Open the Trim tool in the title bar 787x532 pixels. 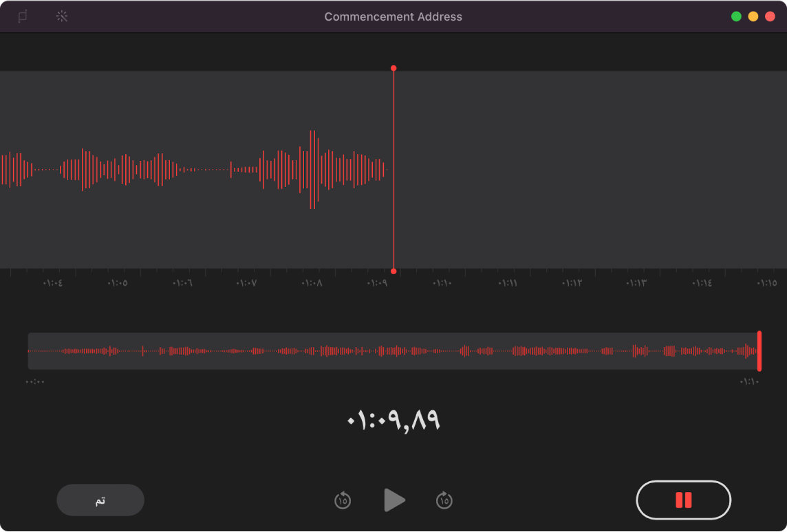[x=23, y=16]
